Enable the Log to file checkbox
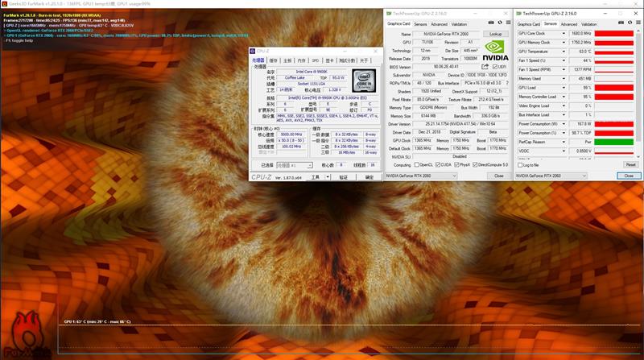 click(520, 165)
